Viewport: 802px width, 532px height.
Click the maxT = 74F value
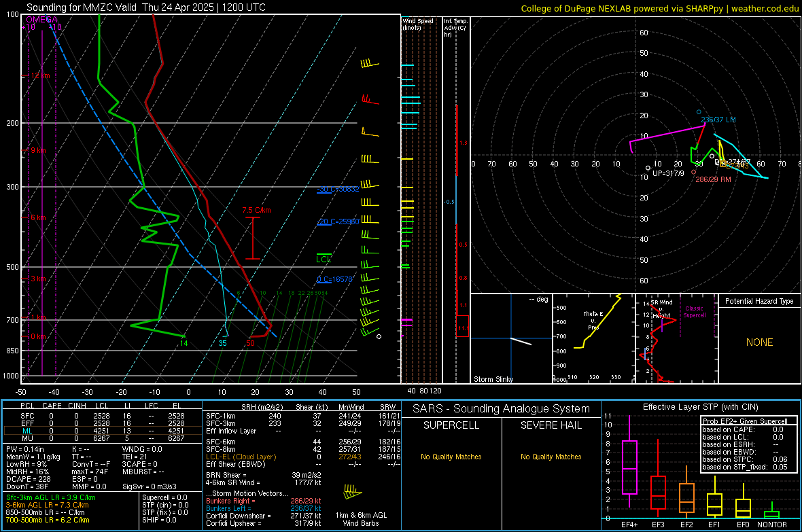[90, 472]
